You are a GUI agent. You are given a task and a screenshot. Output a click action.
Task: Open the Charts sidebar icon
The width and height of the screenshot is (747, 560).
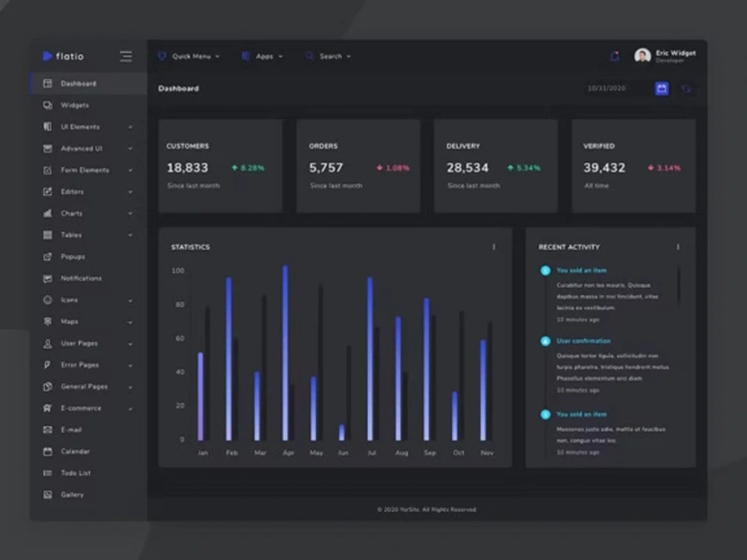pyautogui.click(x=47, y=214)
